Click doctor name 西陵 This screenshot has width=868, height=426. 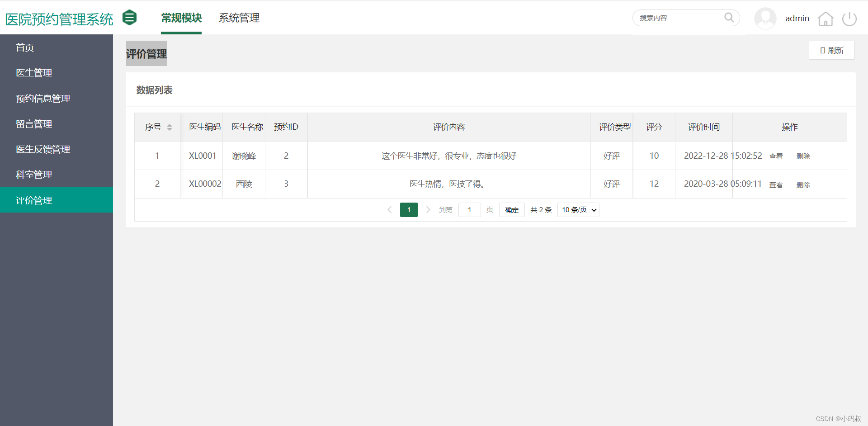[x=244, y=184]
